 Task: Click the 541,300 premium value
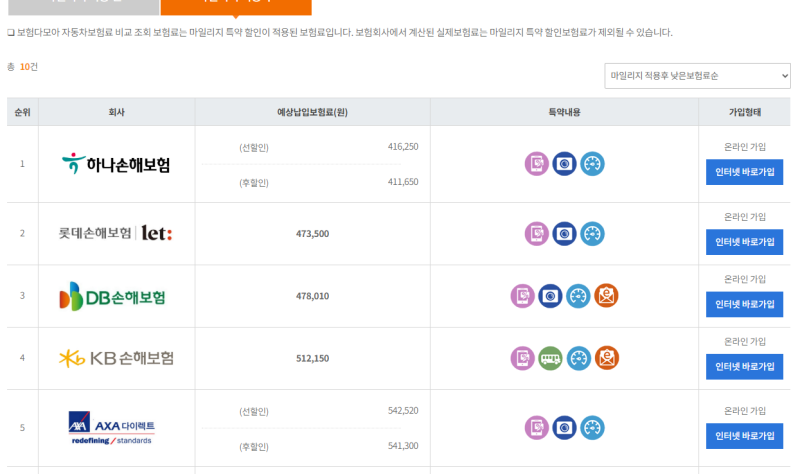403,446
